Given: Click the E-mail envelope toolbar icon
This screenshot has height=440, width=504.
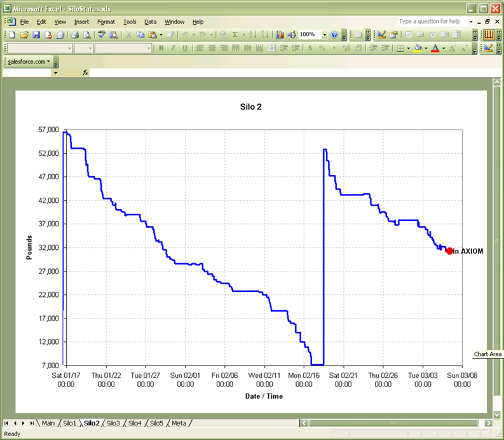Looking at the screenshot, I should click(60, 35).
